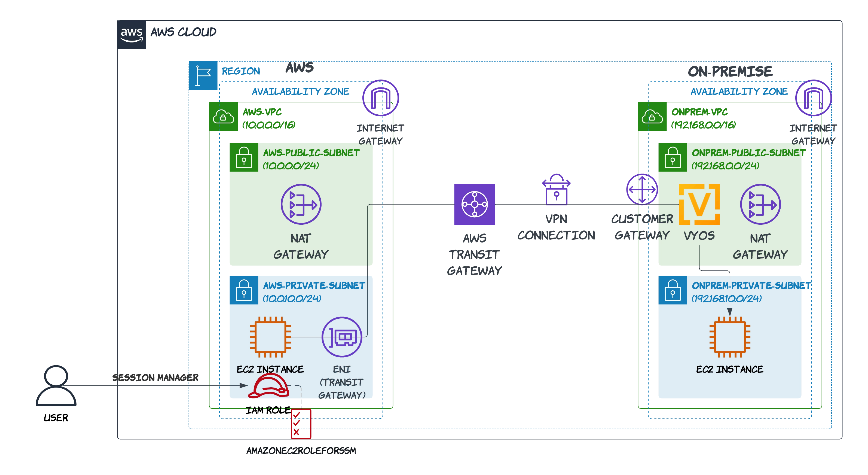The image size is (868, 475).
Task: Click the on-premise INTERNET GATEWAY label
Action: 813,135
